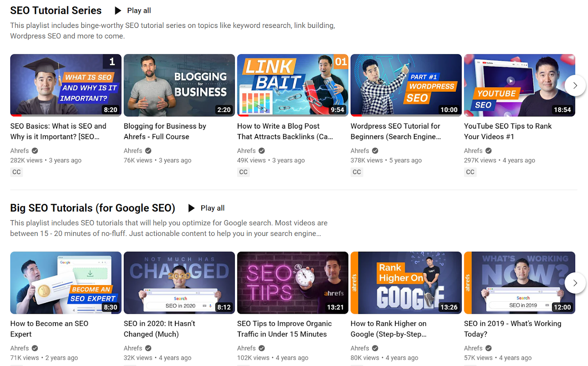Open Ahrefs channel under Become an SEO Expert
Screen dimensions: 588x366
point(19,348)
